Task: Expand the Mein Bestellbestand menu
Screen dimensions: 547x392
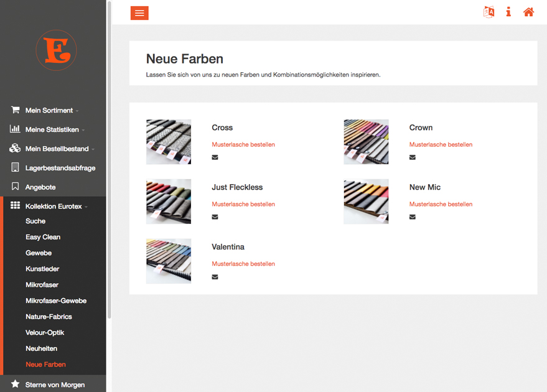Action: click(x=57, y=149)
